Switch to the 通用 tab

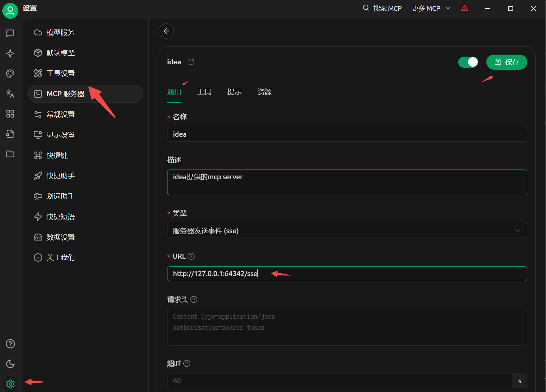pos(174,92)
